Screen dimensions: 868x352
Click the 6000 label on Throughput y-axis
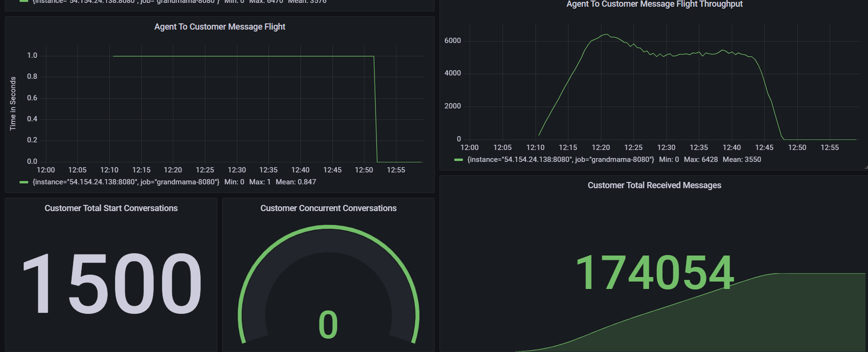pyautogui.click(x=452, y=41)
